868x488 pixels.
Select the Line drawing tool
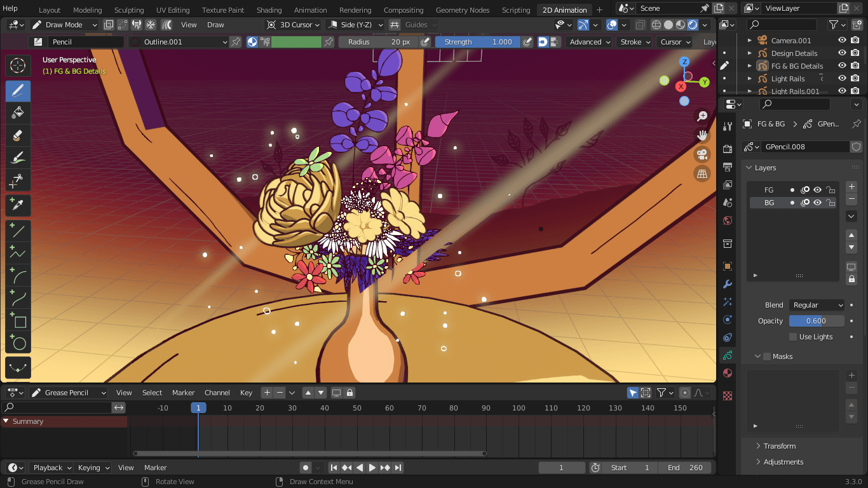(18, 231)
